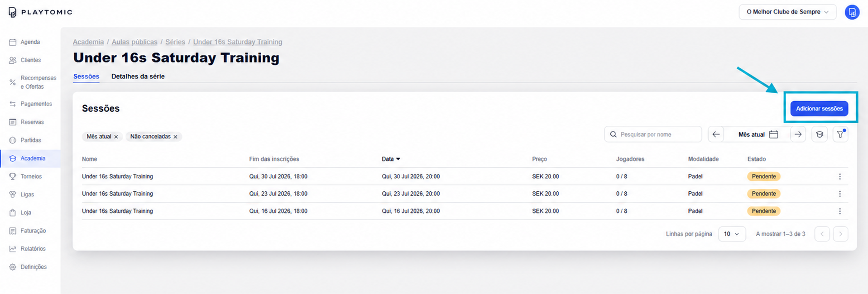The width and height of the screenshot is (868, 294).
Task: Click Aulas públicas breadcrumb link
Action: click(x=134, y=42)
